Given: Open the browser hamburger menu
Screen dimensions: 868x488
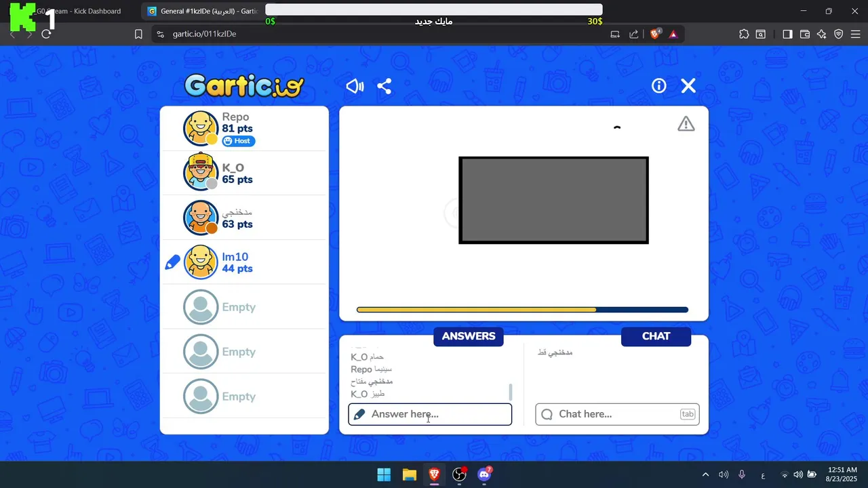Looking at the screenshot, I should (856, 34).
